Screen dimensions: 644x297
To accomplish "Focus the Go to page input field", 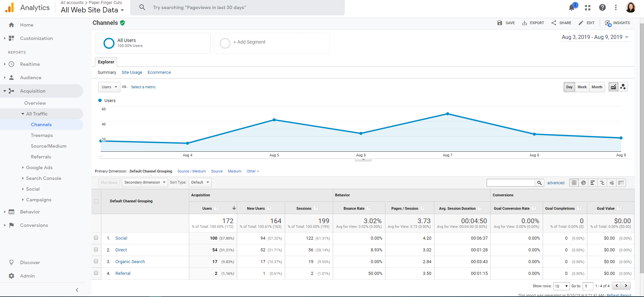I will point(588,286).
